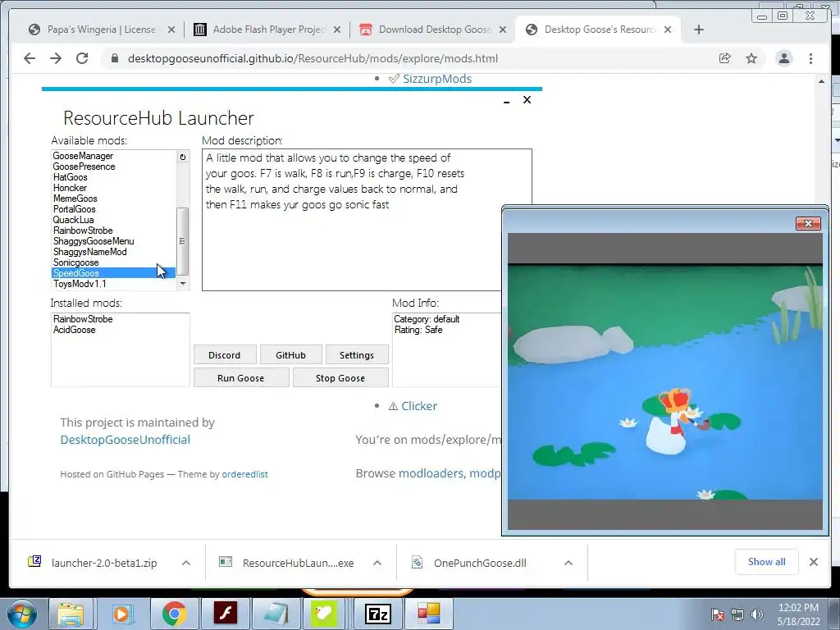
Task: Click mods list scroll down arrow
Action: tap(183, 284)
